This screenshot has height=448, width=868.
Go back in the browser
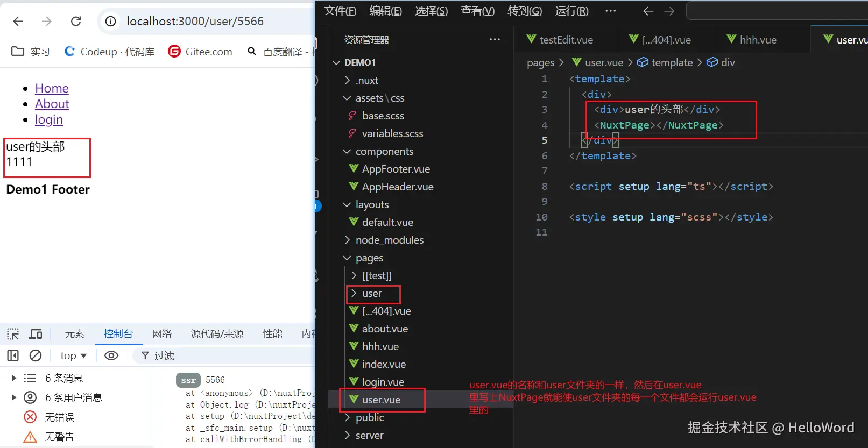pyautogui.click(x=18, y=21)
